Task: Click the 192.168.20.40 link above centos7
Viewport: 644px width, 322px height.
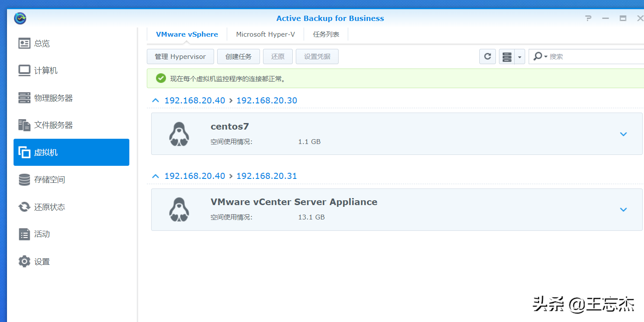Action: (195, 100)
